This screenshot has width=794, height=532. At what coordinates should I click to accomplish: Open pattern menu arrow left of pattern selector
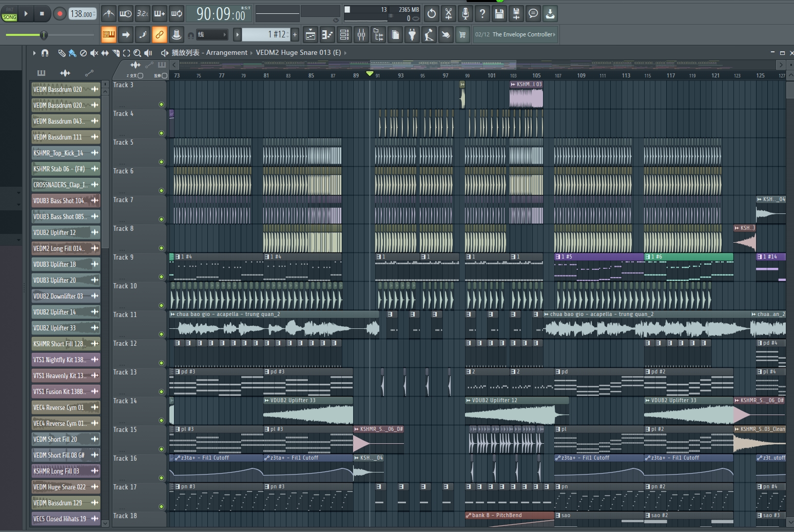(237, 35)
